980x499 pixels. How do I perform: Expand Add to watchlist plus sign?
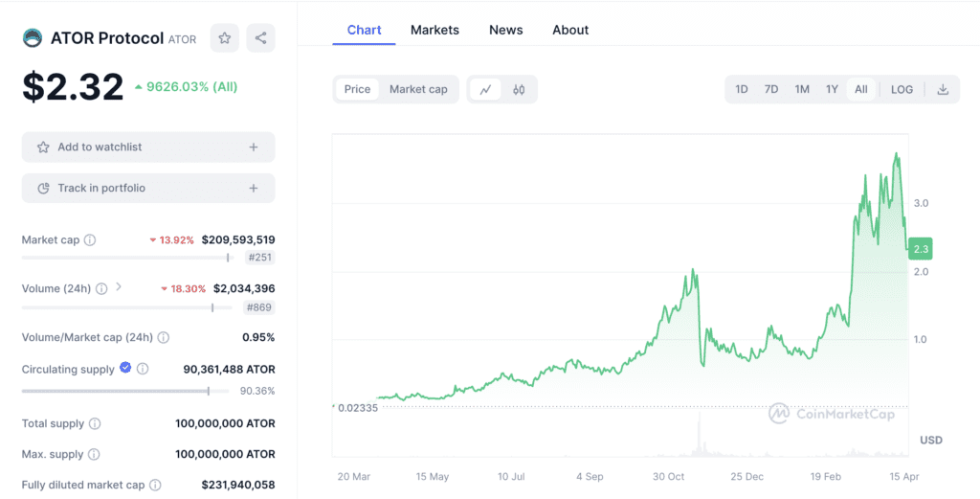click(x=254, y=147)
